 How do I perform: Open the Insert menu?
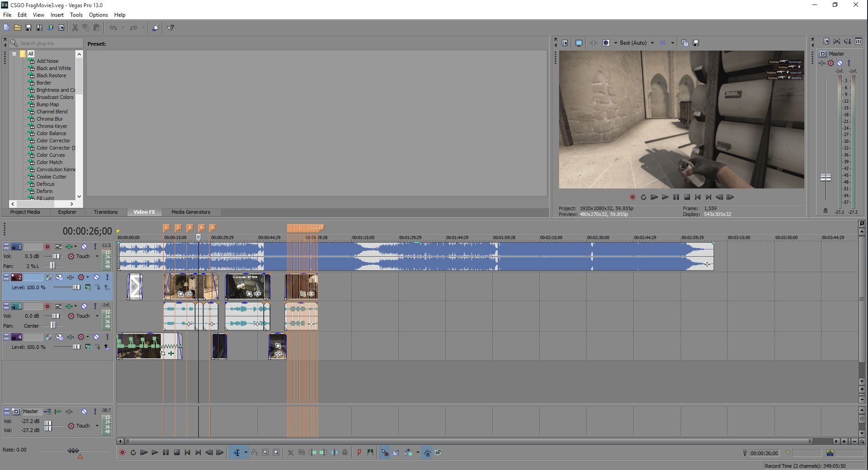(x=57, y=15)
